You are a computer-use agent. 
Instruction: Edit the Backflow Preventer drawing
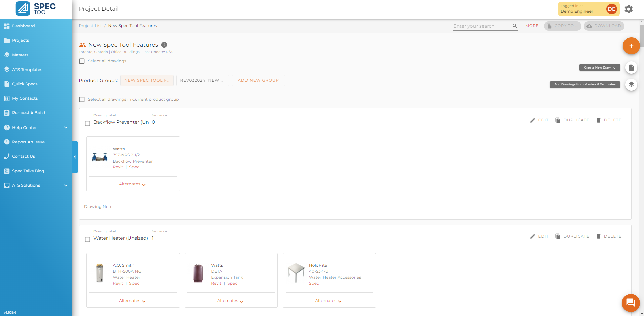539,120
